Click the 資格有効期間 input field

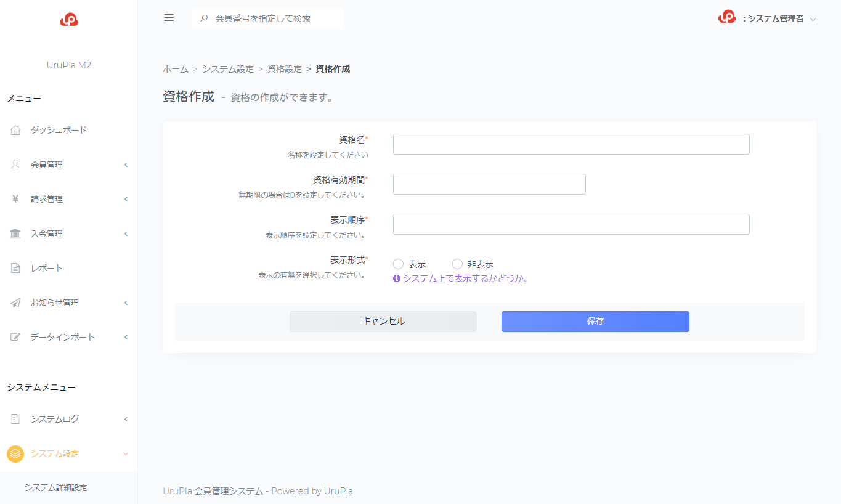[489, 184]
